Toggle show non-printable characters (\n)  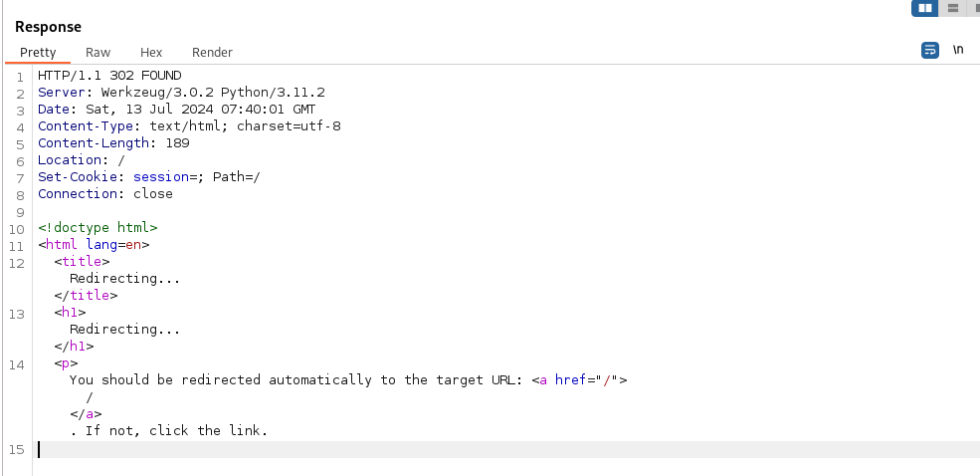[958, 50]
